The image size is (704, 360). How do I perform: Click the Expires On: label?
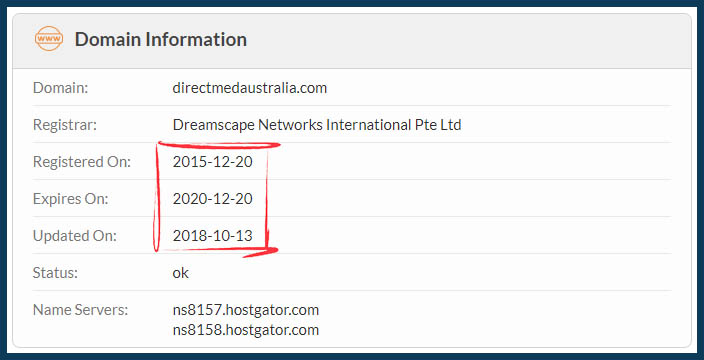pyautogui.click(x=70, y=198)
